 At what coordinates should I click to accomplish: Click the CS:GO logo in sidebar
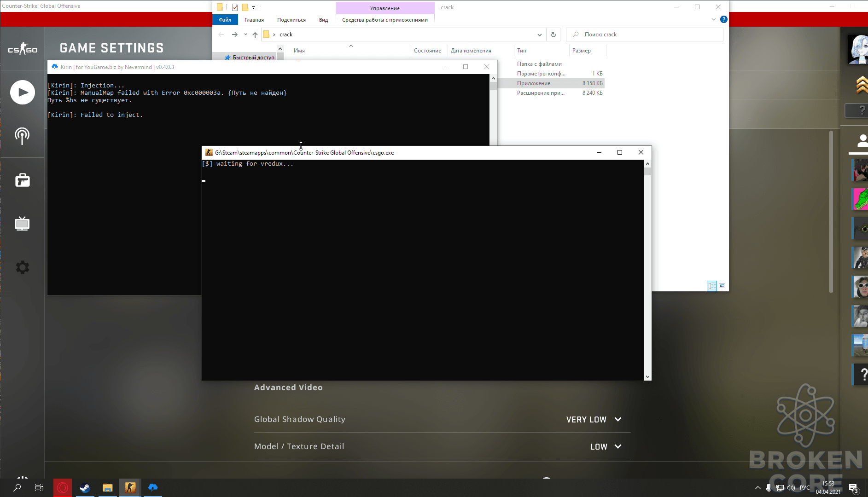[23, 49]
